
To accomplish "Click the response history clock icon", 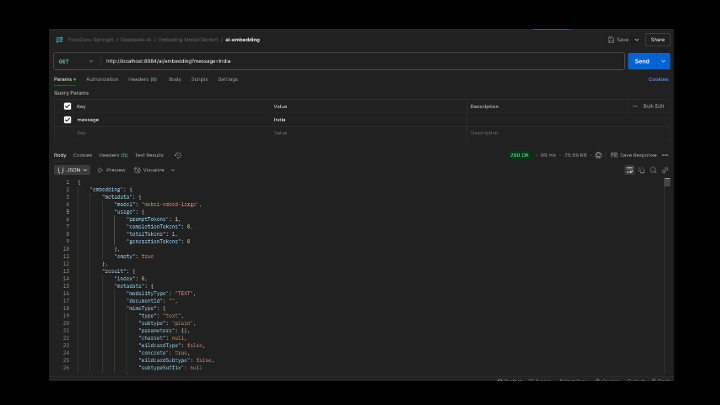I will click(x=178, y=155).
